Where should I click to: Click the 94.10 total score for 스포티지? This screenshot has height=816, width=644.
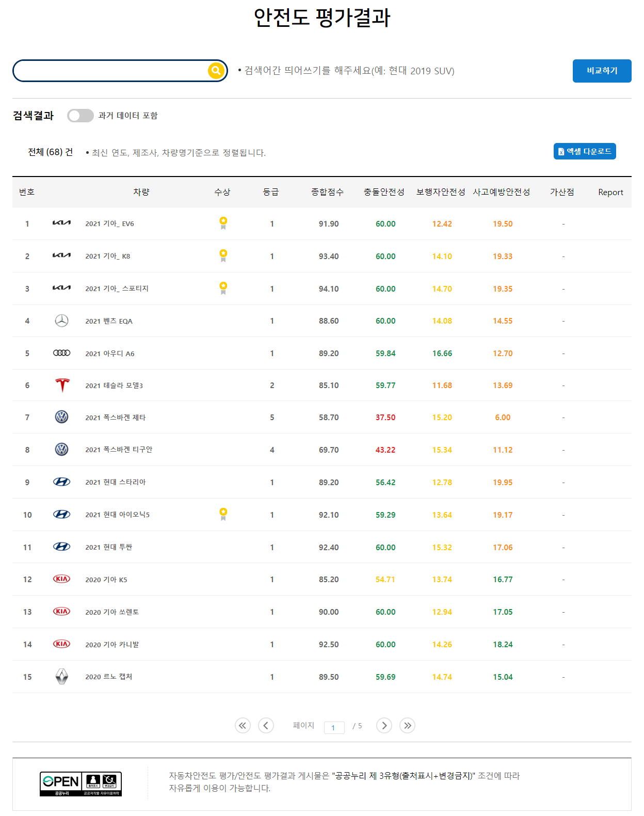pos(329,289)
